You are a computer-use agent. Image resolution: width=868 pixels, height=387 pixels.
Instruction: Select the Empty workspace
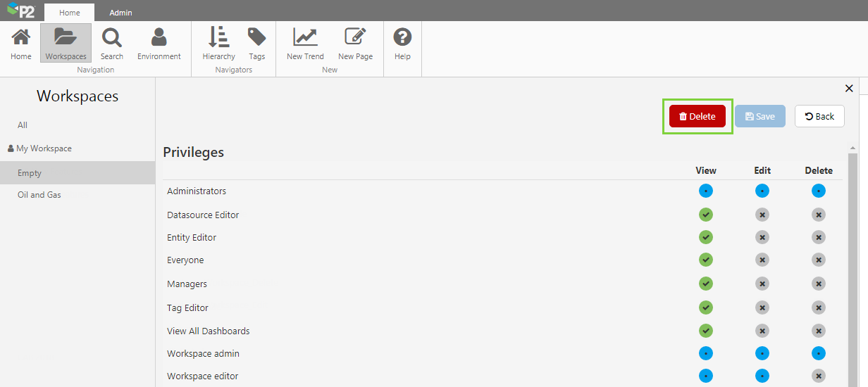coord(77,173)
